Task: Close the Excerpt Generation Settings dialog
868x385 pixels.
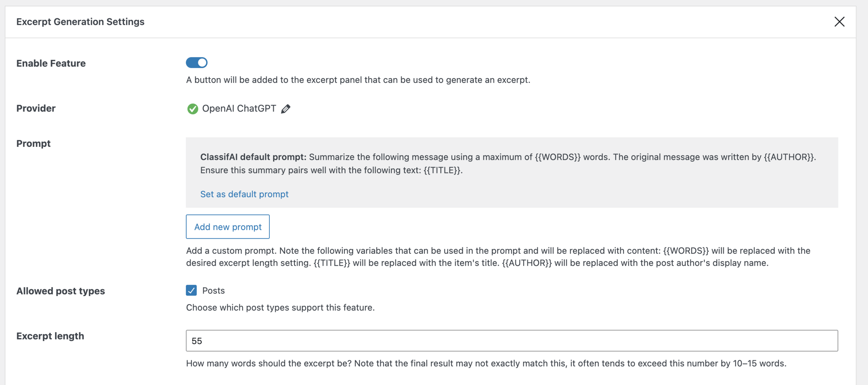Action: (839, 22)
